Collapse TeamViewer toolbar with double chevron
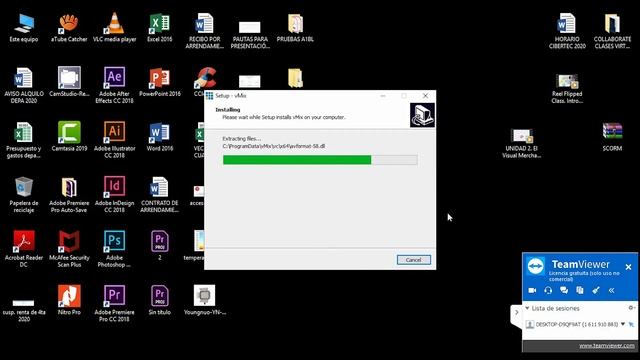Screen dimensions: 640x360 pyautogui.click(x=611, y=290)
